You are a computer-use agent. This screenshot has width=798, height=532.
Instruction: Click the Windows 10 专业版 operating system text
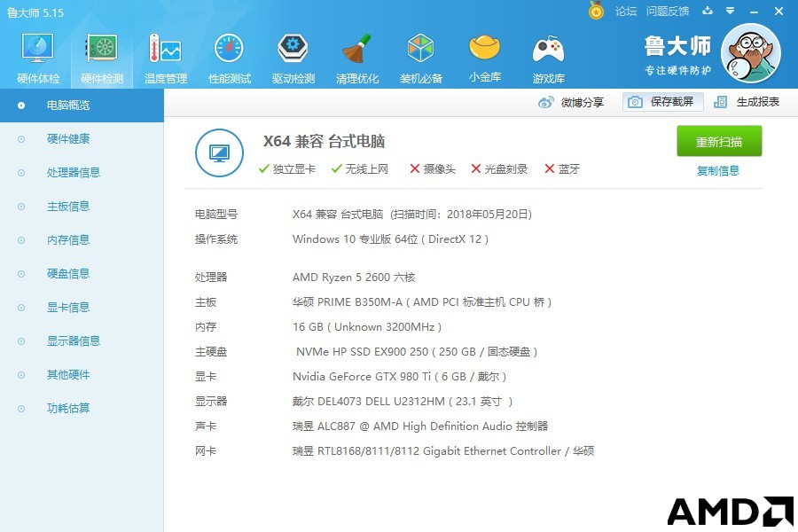click(390, 239)
